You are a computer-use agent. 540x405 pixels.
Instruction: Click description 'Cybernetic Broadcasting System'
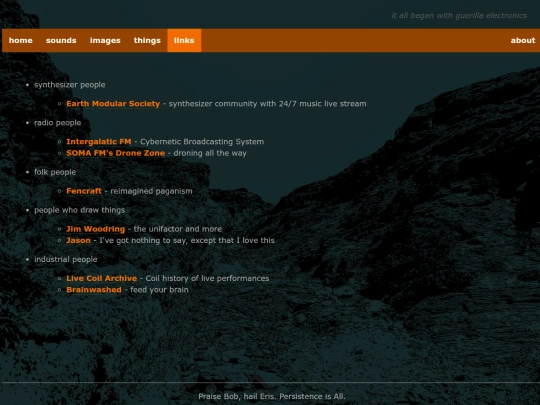[x=202, y=142]
